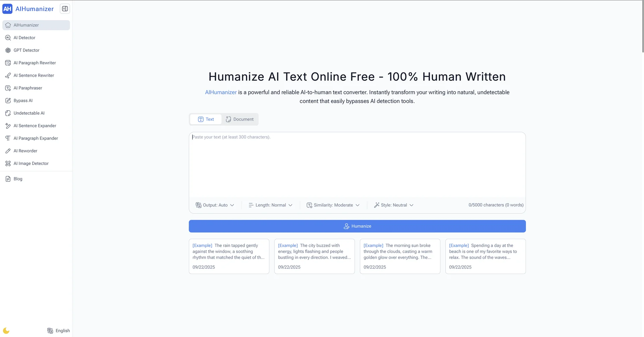Open the Length: Normal dropdown
The image size is (644, 337).
click(270, 205)
